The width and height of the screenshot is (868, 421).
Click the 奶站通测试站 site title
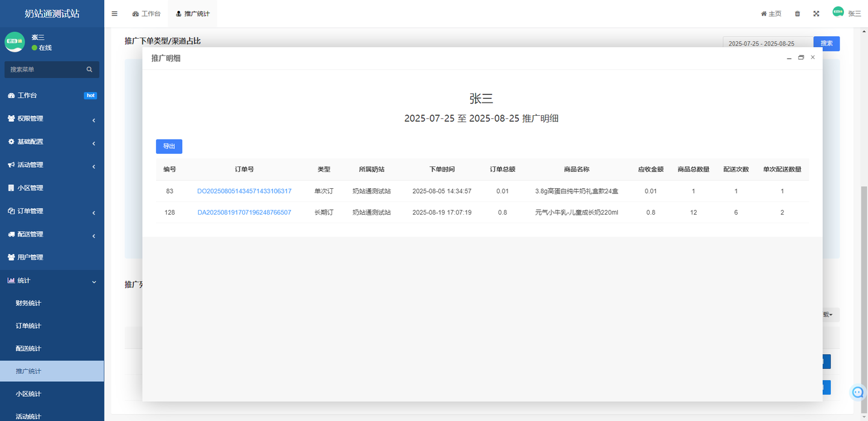52,13
